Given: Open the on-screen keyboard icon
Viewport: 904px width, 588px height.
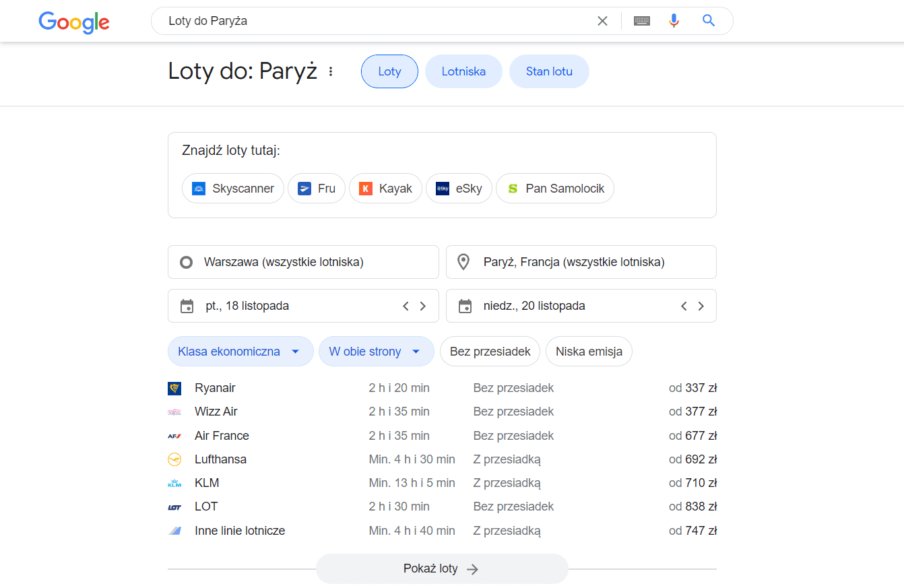Looking at the screenshot, I should point(642,21).
